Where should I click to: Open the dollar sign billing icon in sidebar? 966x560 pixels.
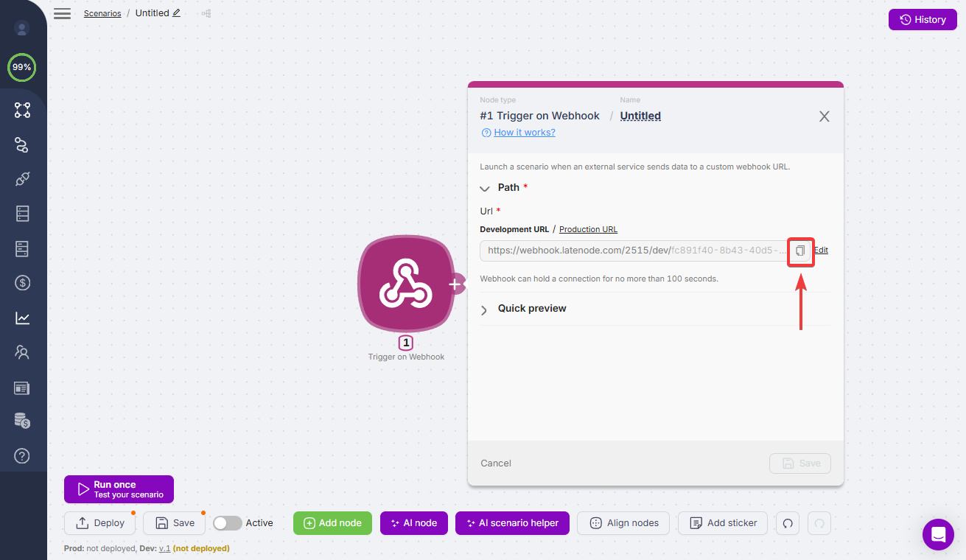pyautogui.click(x=22, y=283)
